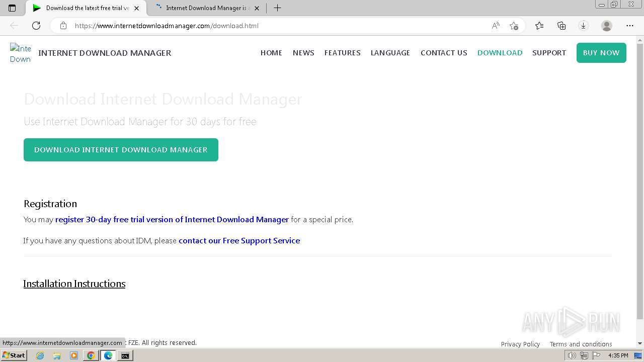Image resolution: width=644 pixels, height=362 pixels.
Task: Open the media player taskbar icon
Action: (x=74, y=355)
